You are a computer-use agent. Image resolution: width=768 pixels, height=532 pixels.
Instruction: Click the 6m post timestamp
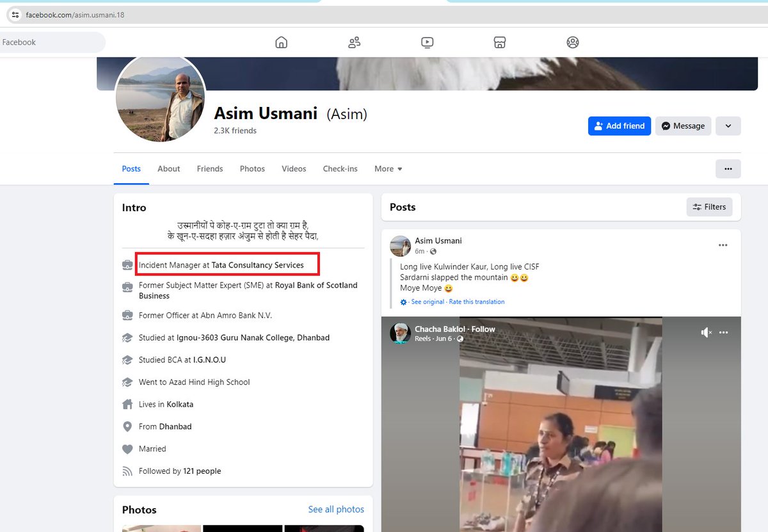pos(420,252)
